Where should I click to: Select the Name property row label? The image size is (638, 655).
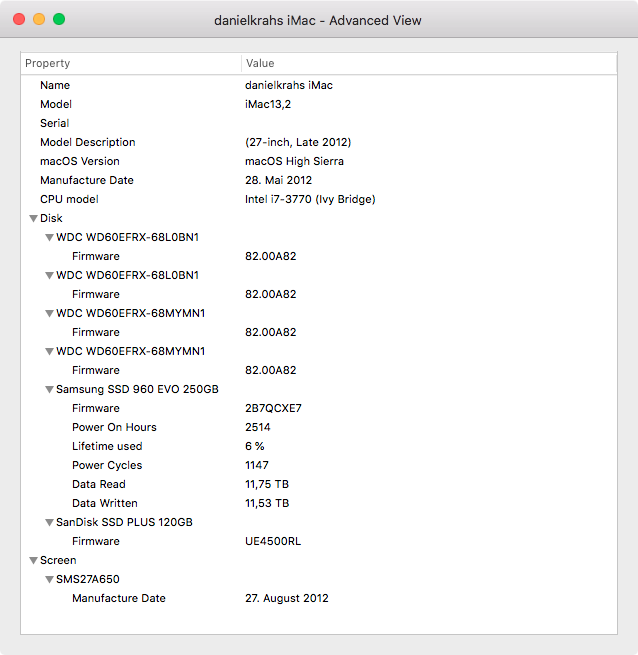tap(55, 85)
